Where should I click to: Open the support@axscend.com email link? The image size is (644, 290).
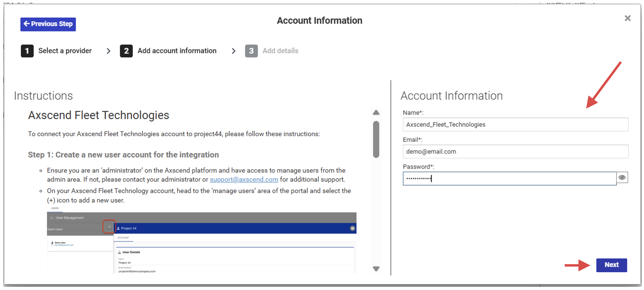point(244,179)
